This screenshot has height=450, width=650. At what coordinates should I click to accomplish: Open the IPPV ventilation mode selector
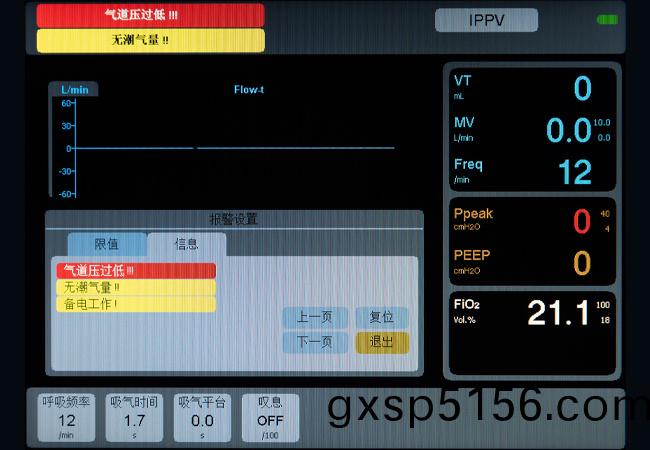(x=487, y=20)
